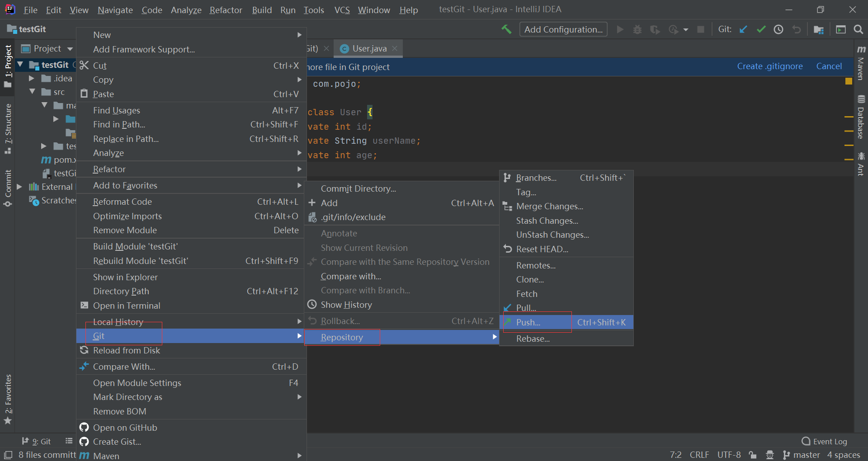868x461 pixels.
Task: Click Cancel link in notification bar
Action: coord(829,66)
